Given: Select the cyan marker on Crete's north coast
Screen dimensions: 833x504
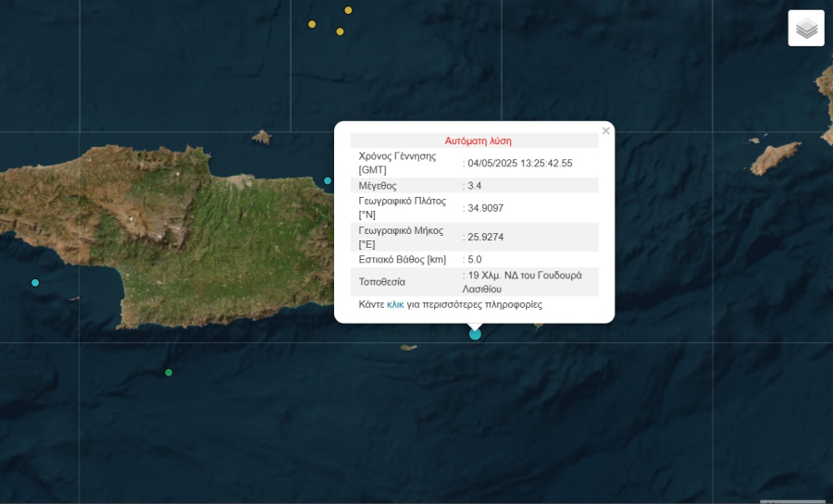Looking at the screenshot, I should (328, 180).
